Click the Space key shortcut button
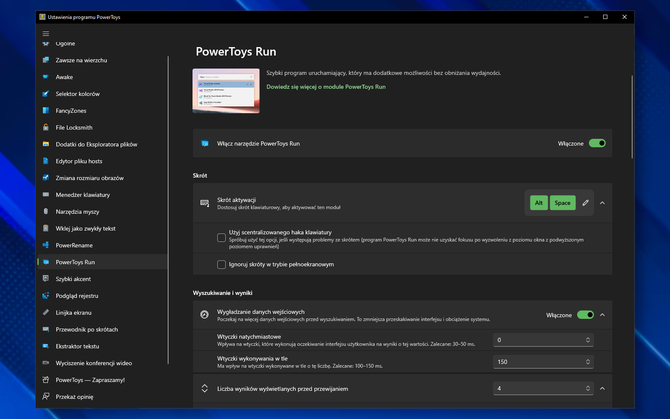670x419 pixels. [562, 203]
